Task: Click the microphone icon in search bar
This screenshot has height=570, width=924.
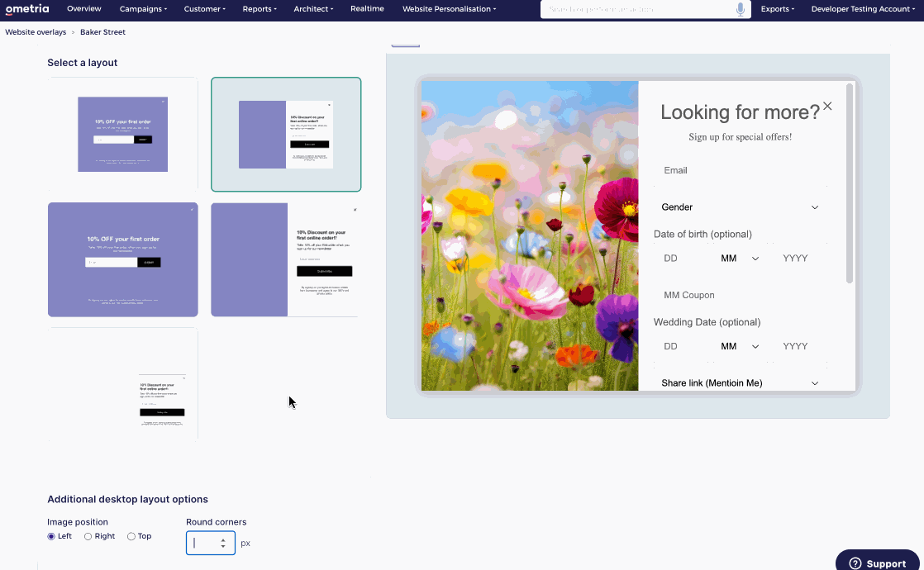Action: pos(741,9)
